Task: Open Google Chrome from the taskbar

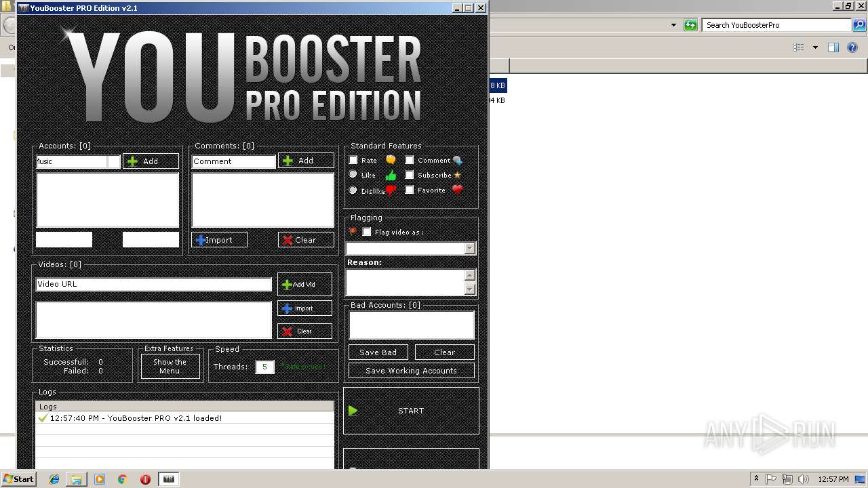Action: coord(123,479)
